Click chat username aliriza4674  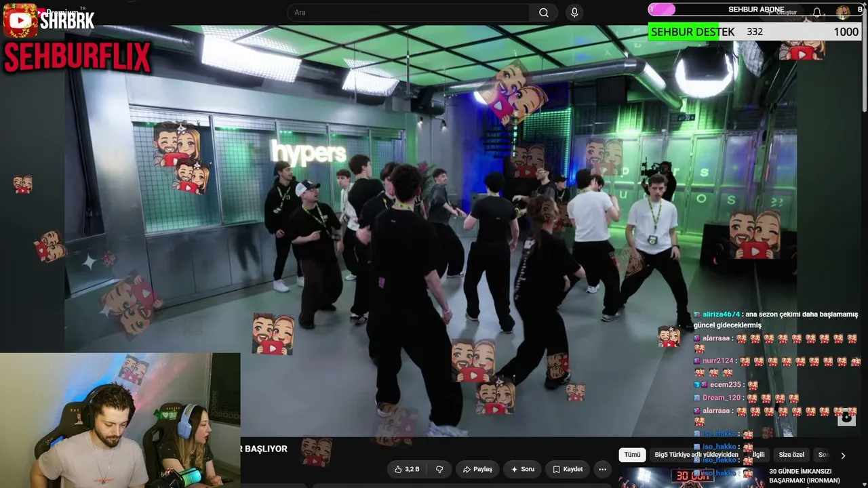click(x=722, y=314)
